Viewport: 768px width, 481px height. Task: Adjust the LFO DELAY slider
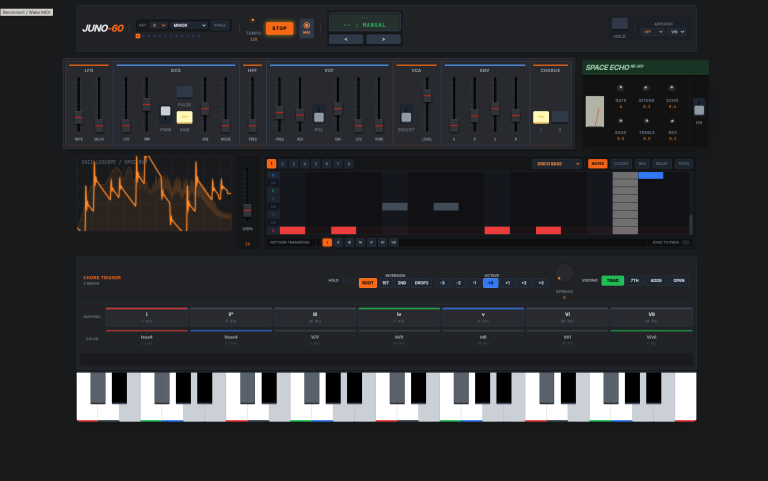click(x=99, y=125)
